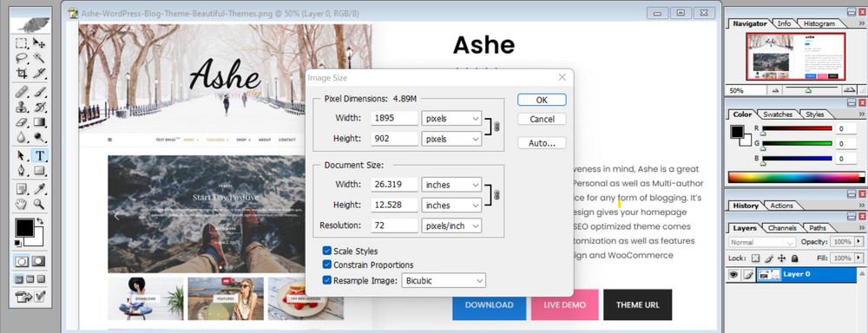Switch to Quick Mask mode
Image resolution: width=868 pixels, height=333 pixels.
[39, 260]
